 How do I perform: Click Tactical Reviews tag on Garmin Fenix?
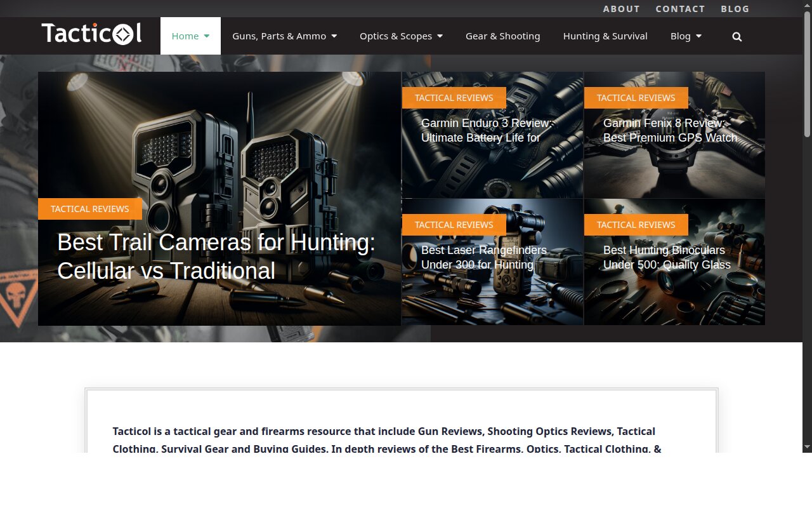coord(636,98)
